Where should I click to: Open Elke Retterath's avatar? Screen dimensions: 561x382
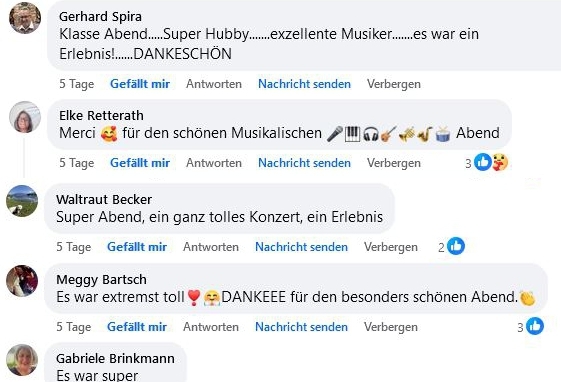25,117
